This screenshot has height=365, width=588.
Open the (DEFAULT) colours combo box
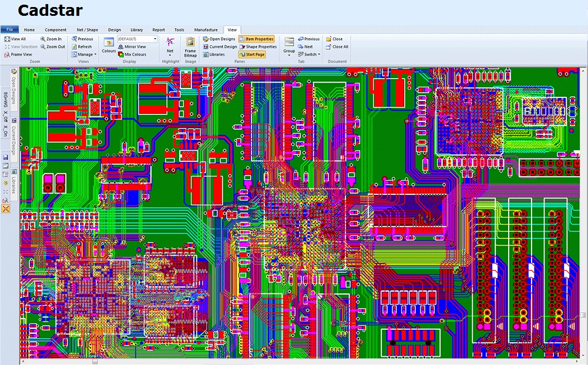click(137, 39)
